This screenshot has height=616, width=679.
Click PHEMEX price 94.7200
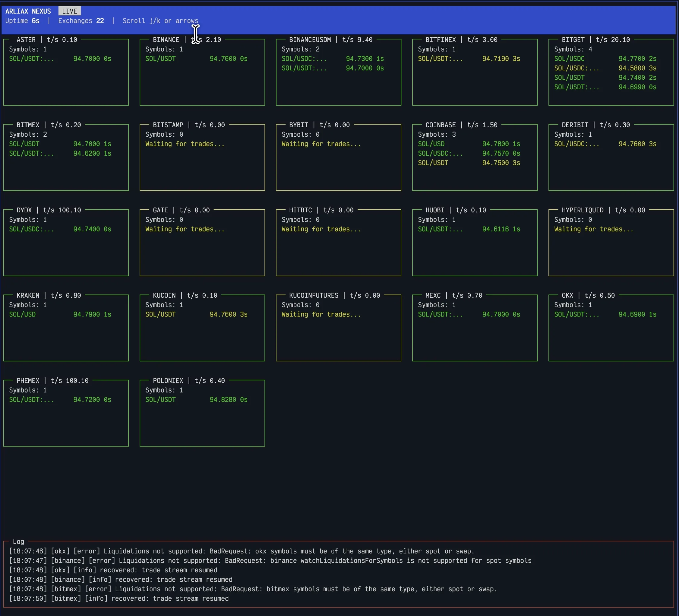[x=87, y=400]
